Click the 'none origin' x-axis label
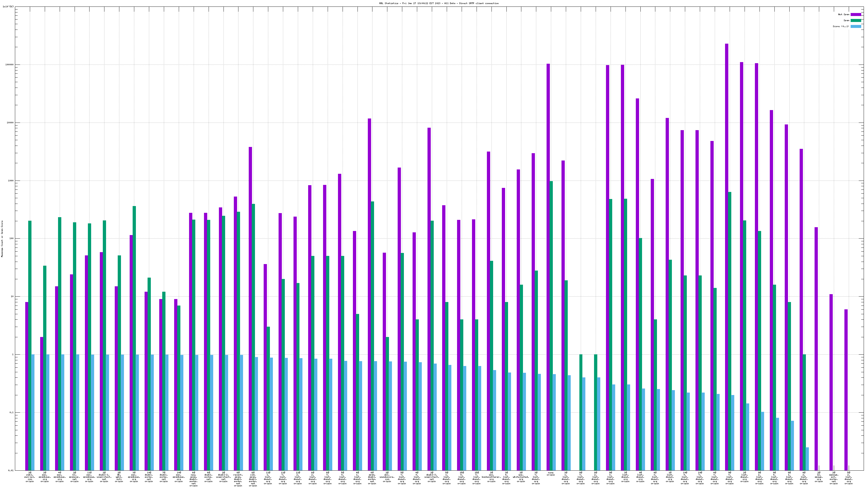 click(551, 474)
